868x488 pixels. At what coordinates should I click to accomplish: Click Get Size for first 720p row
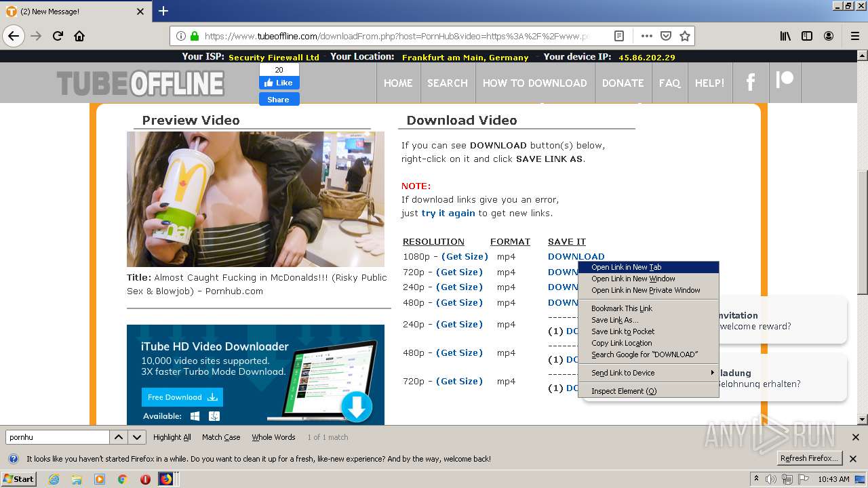[x=459, y=272]
